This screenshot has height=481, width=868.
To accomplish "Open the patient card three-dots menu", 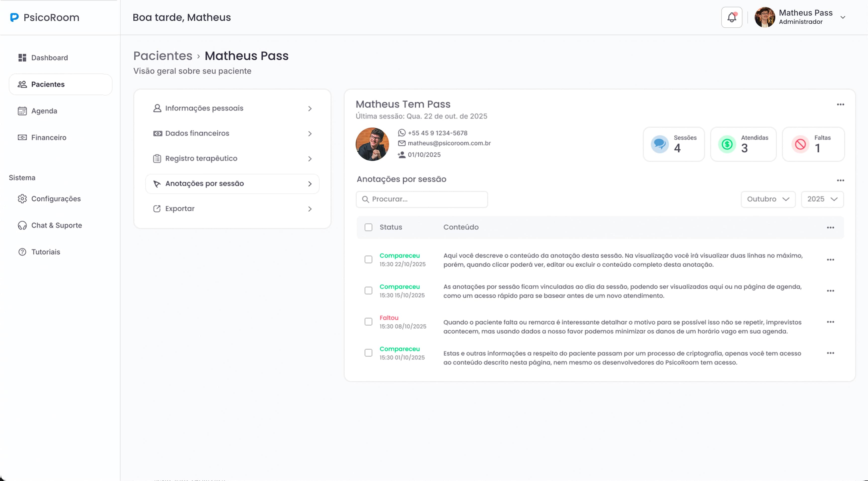I will click(x=840, y=104).
